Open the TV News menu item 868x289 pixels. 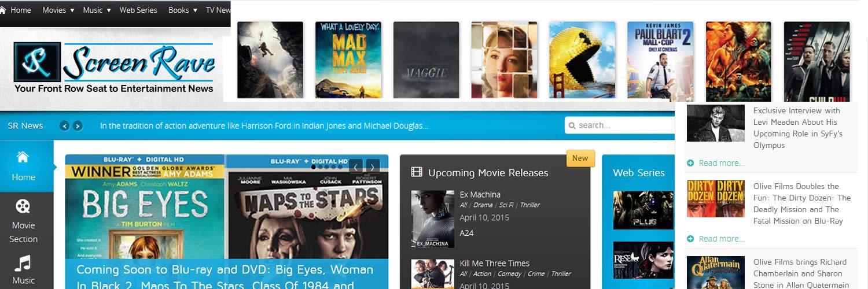click(x=218, y=10)
